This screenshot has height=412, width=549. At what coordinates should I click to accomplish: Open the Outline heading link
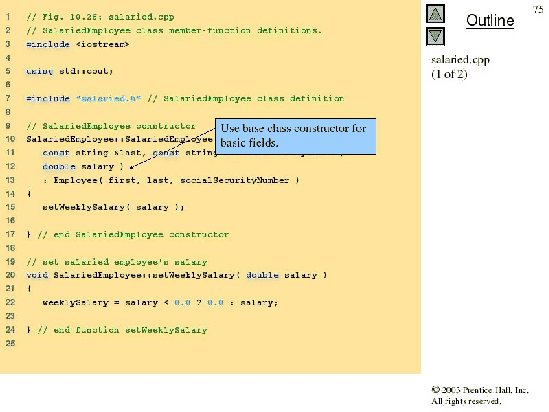(x=490, y=20)
